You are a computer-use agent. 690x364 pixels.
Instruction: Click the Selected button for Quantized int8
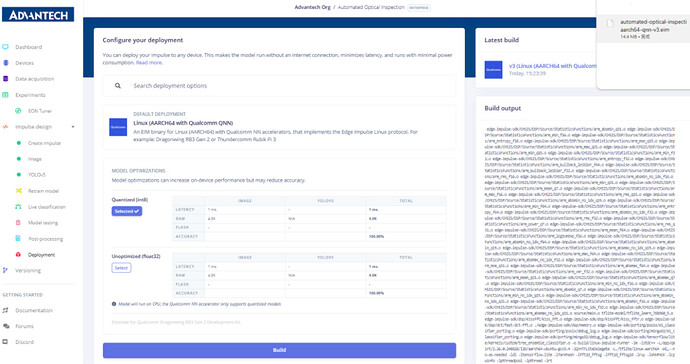[x=127, y=211]
